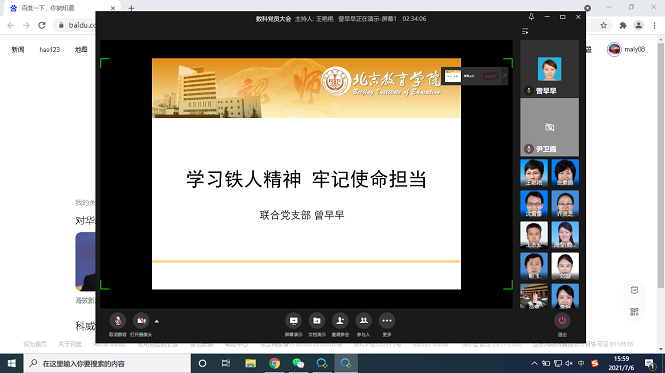Pin the meeting window with pushpin icon

pyautogui.click(x=531, y=17)
